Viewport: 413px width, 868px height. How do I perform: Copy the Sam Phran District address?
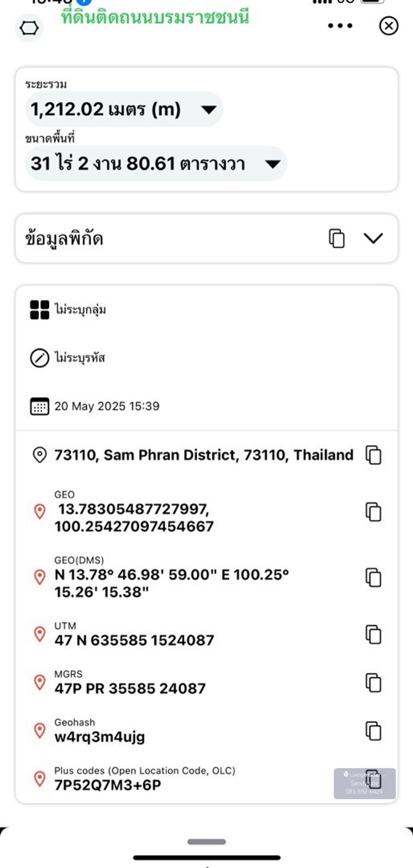373,455
